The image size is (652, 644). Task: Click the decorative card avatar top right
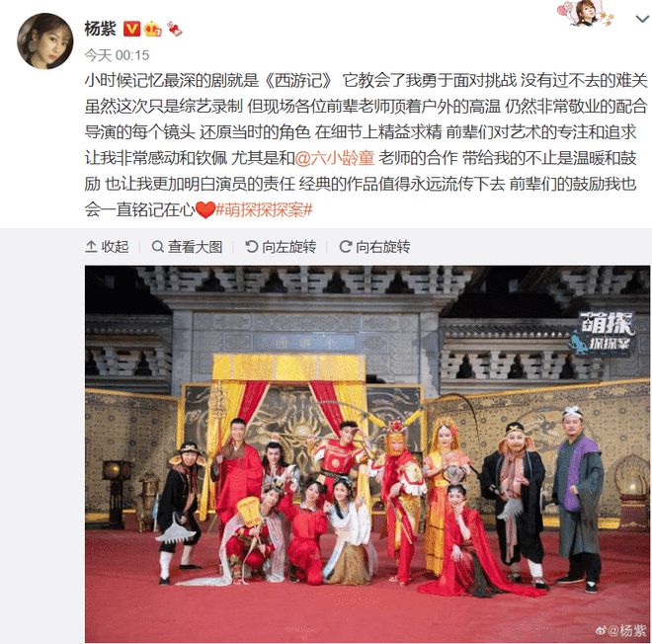click(x=586, y=13)
